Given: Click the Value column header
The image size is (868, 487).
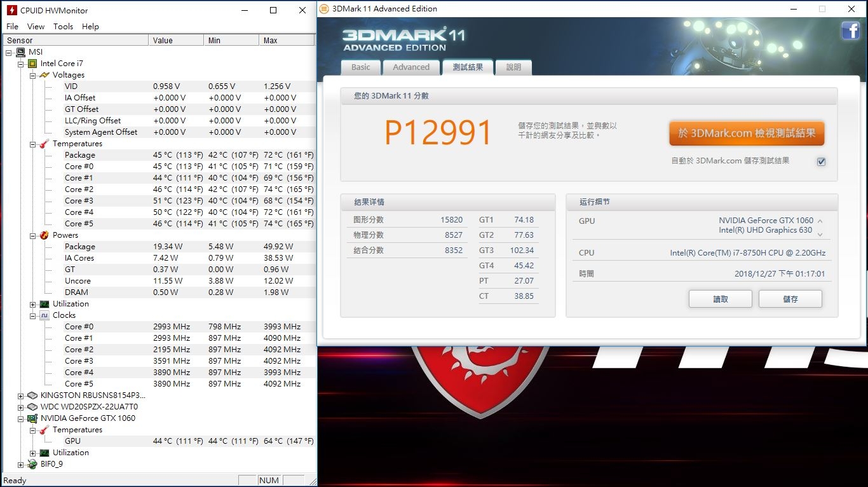Looking at the screenshot, I should pos(177,40).
